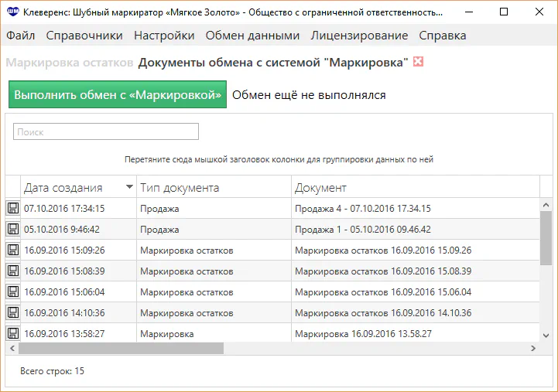Open the Обмен данными menu
This screenshot has width=558, height=392.
tap(252, 36)
